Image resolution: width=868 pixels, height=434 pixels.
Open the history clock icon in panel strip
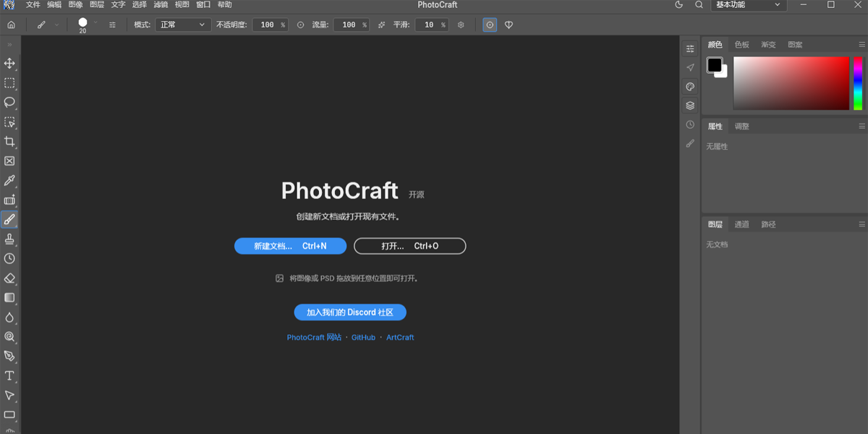690,124
